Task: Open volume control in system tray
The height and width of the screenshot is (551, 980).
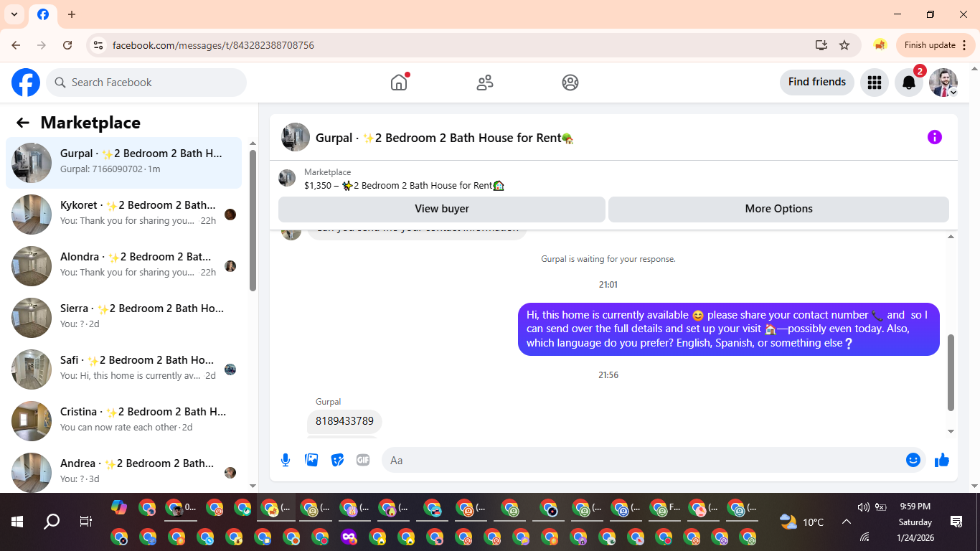Action: [863, 507]
